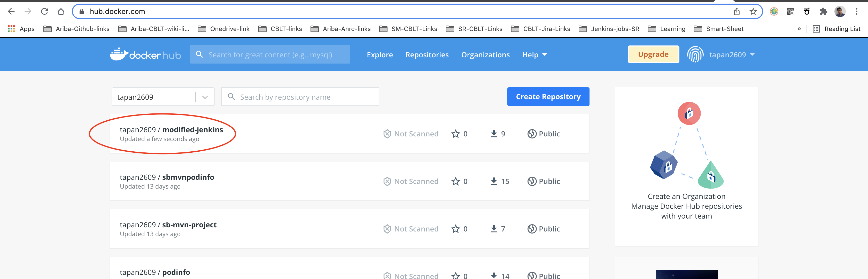The width and height of the screenshot is (868, 279).
Task: Open the Ariba-CBLT-wiki-li... bookmark folder
Action: [154, 29]
